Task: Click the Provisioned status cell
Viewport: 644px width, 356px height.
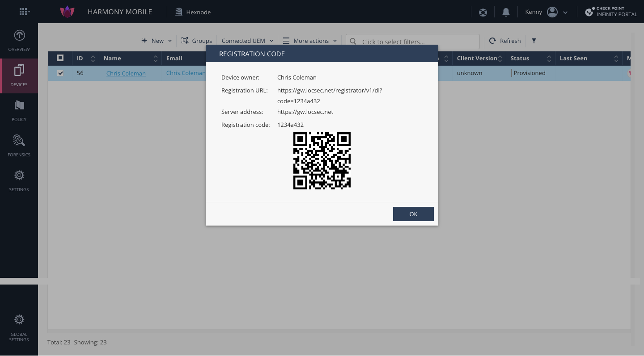Action: tap(529, 73)
